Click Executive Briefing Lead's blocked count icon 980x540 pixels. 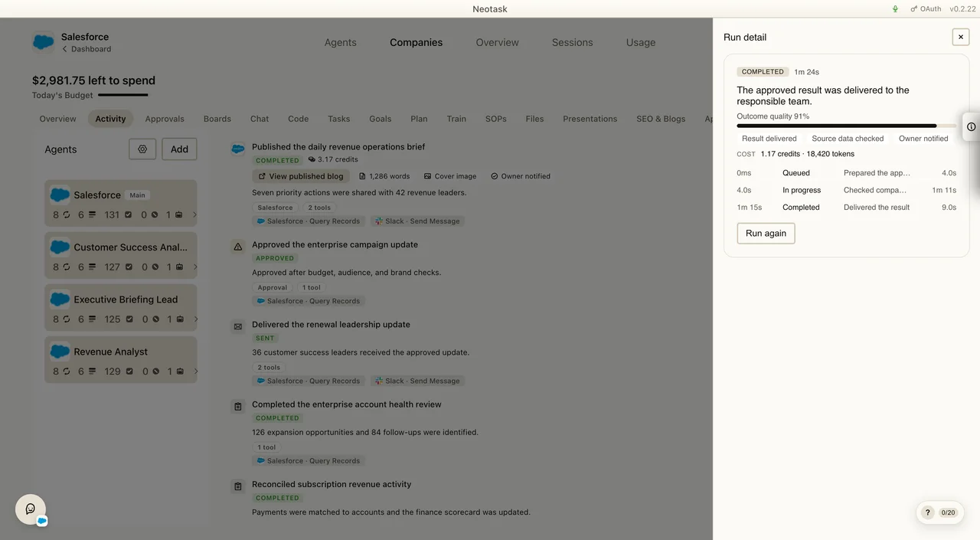coord(154,319)
